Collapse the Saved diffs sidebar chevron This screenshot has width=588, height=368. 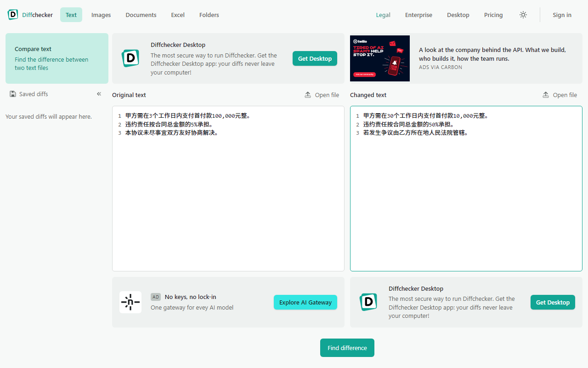point(99,94)
